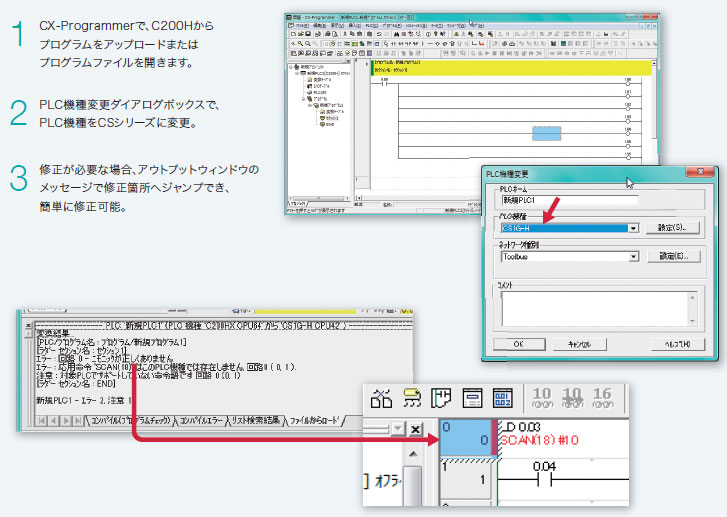Click output line '新規PLC1 - エラー 2, 注意 1'
Image resolution: width=727 pixels, height=517 pixels.
click(83, 400)
